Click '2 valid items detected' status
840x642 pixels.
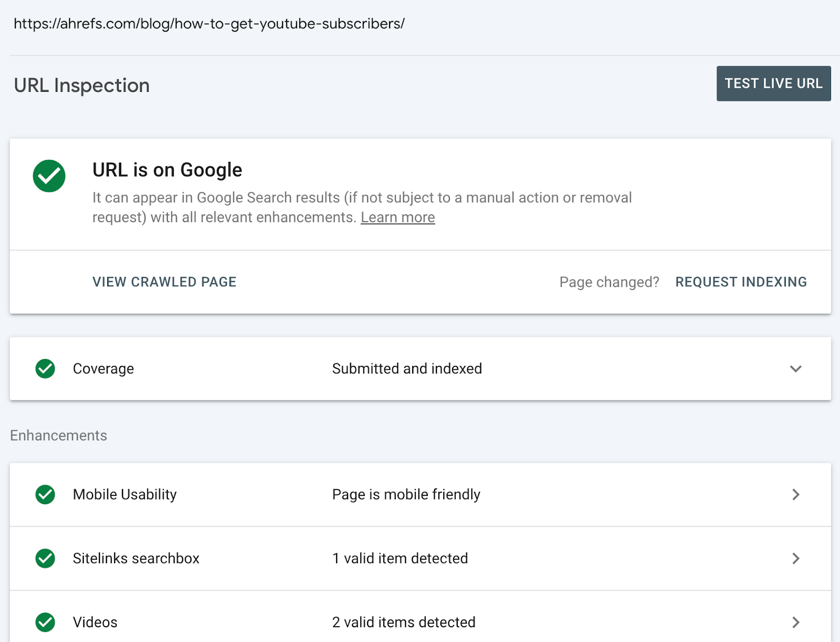[404, 623]
